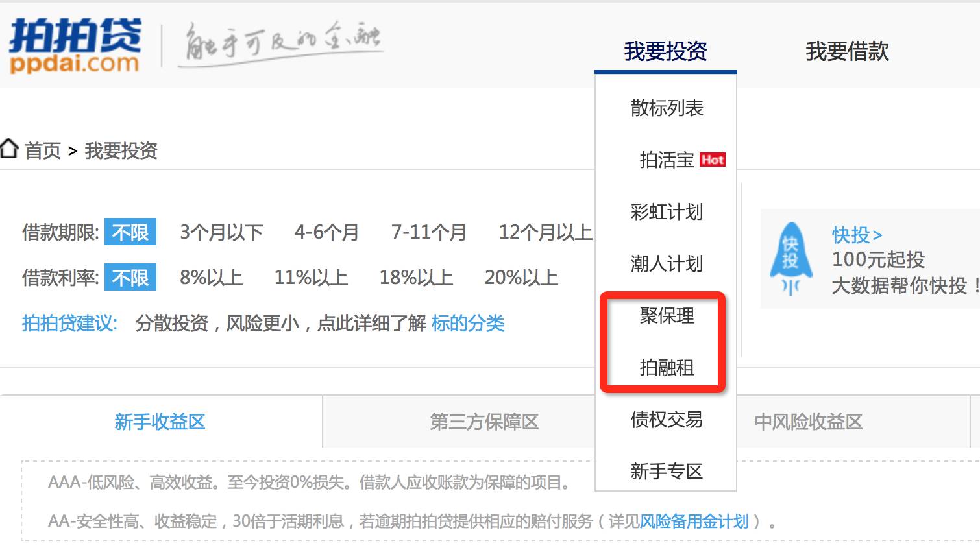Viewport: 980px width, 550px height.
Task: Select 不限 for 借款利率
Action: click(130, 277)
